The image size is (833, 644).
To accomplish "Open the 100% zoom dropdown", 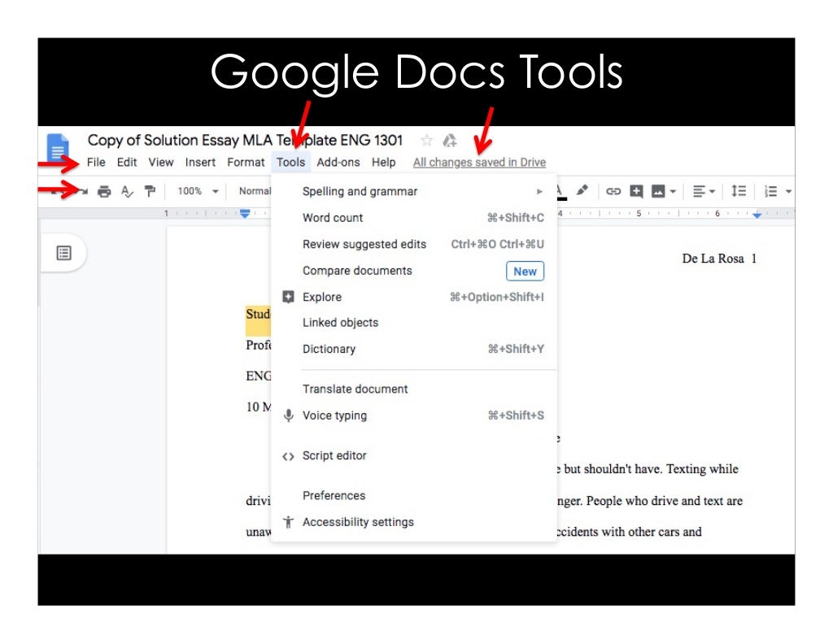I will click(x=198, y=191).
